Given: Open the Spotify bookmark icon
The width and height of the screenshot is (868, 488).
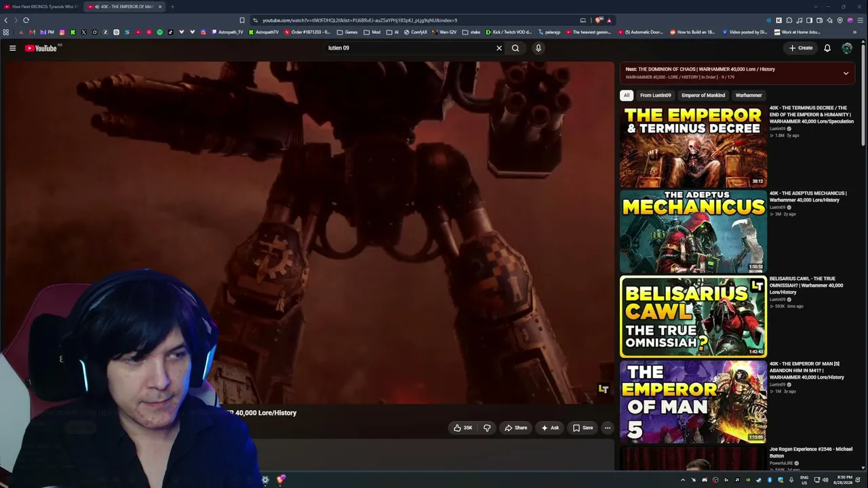Looking at the screenshot, I should click(x=160, y=32).
